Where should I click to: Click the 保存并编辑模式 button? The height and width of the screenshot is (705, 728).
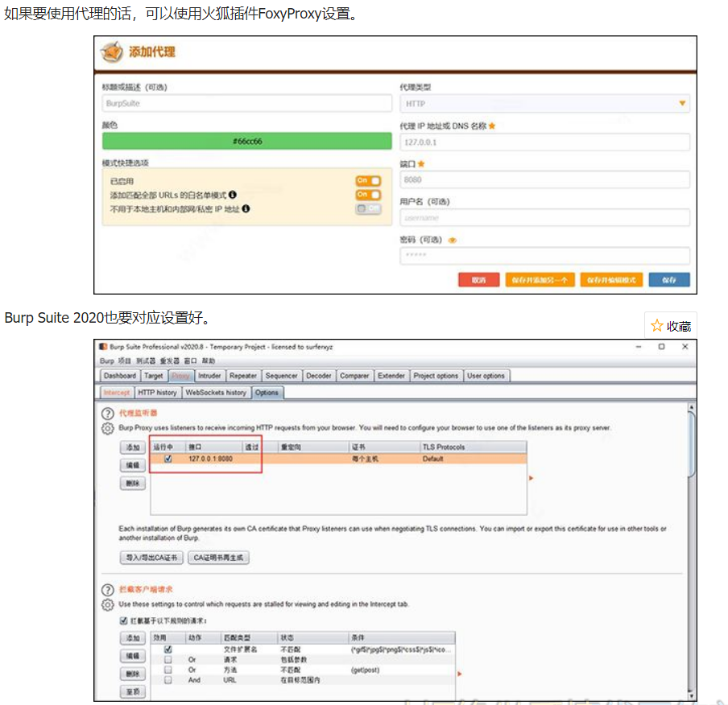click(x=611, y=279)
